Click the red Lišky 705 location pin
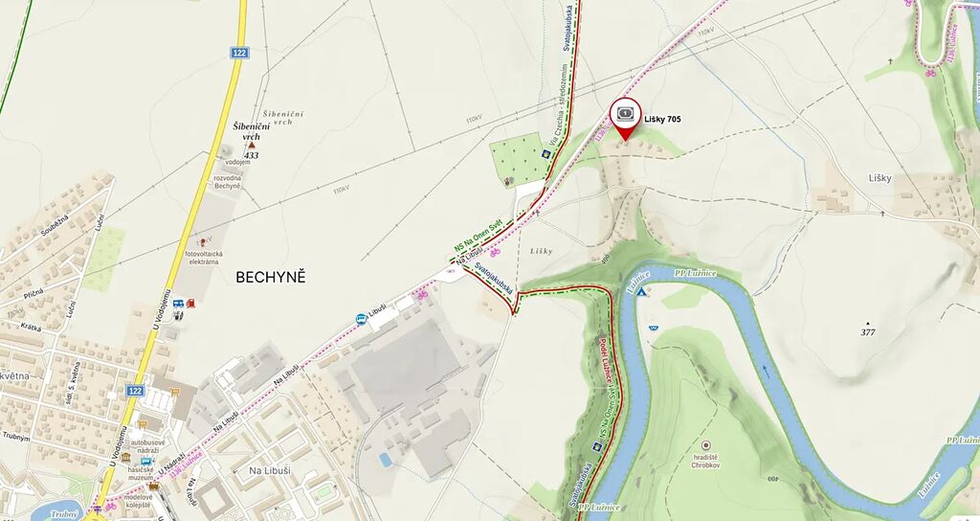This screenshot has width=980, height=521. coord(626,119)
